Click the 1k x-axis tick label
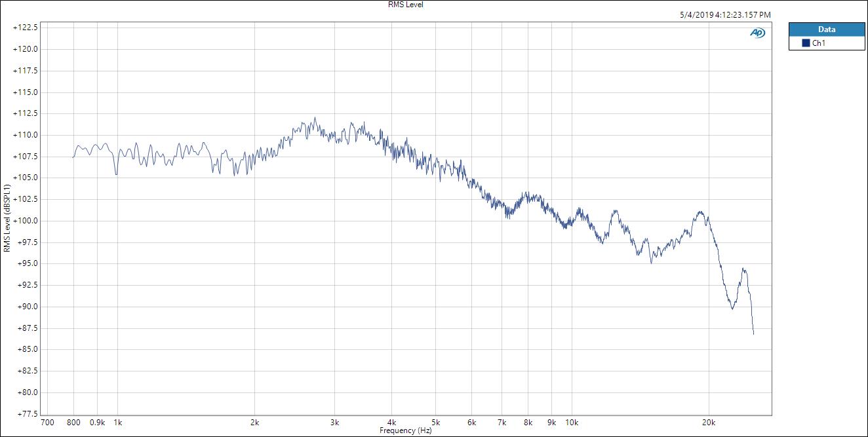This screenshot has width=868, height=437. pyautogui.click(x=118, y=423)
